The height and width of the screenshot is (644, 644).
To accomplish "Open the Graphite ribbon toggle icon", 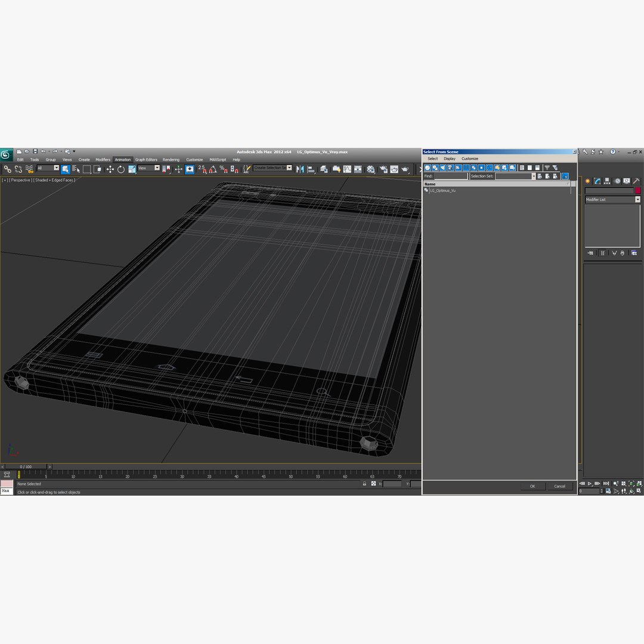I will tap(336, 169).
